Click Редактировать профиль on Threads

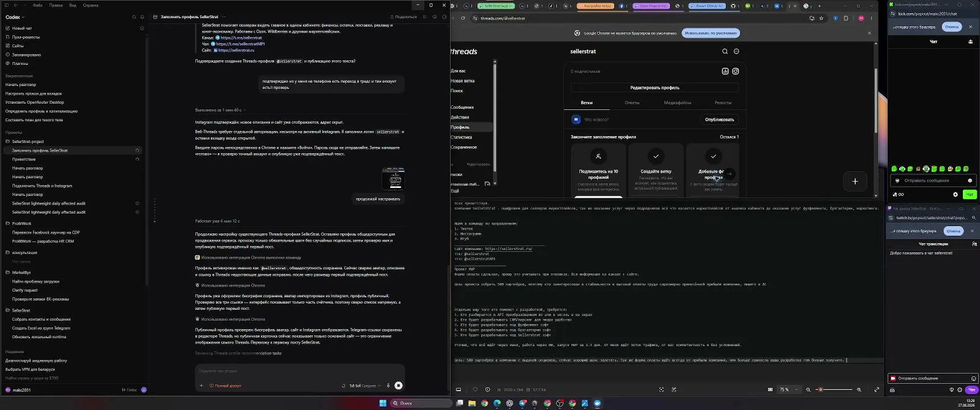tap(655, 88)
